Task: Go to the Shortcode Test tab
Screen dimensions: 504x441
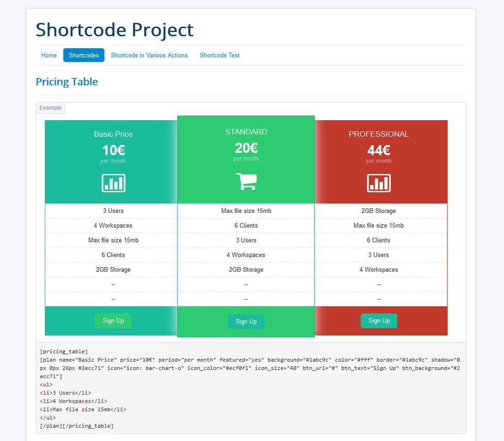Action: tap(220, 55)
